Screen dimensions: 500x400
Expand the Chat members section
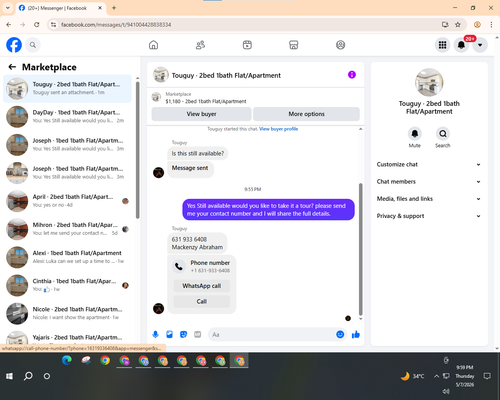[429, 182]
